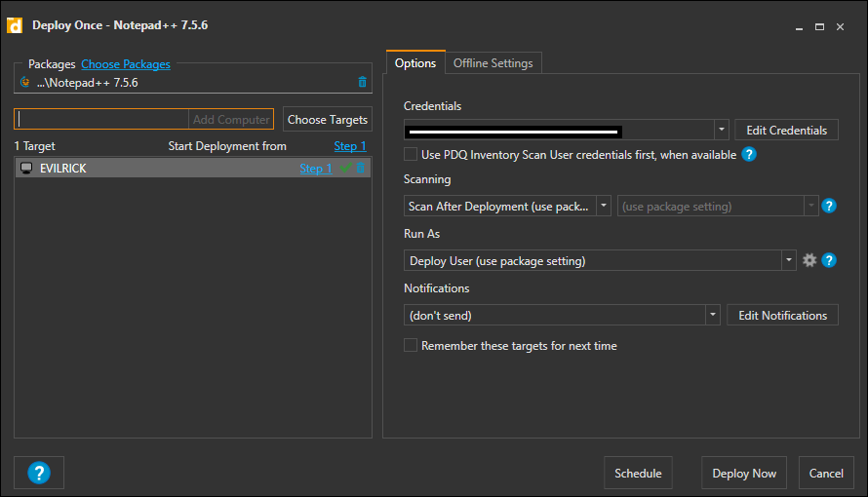
Task: Click the Add Computer button
Action: click(231, 120)
